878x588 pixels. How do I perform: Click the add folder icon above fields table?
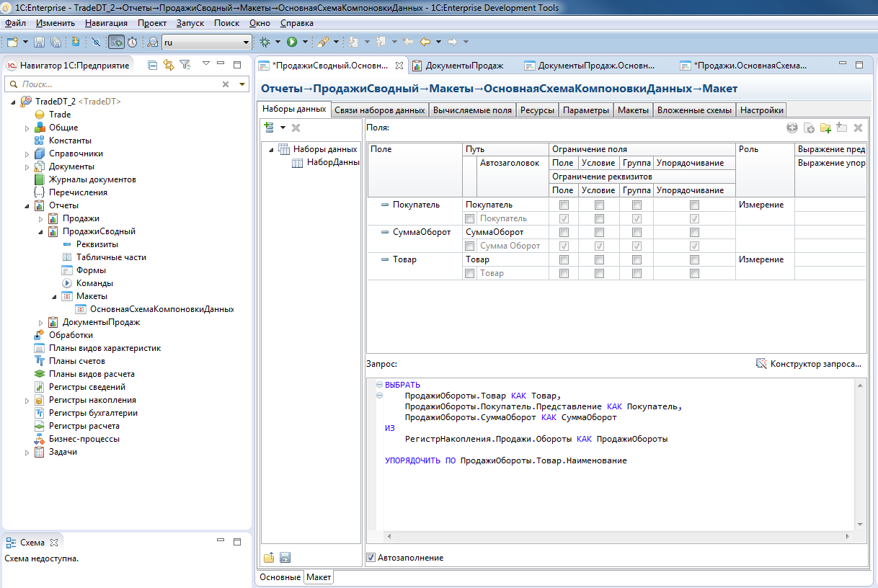825,128
